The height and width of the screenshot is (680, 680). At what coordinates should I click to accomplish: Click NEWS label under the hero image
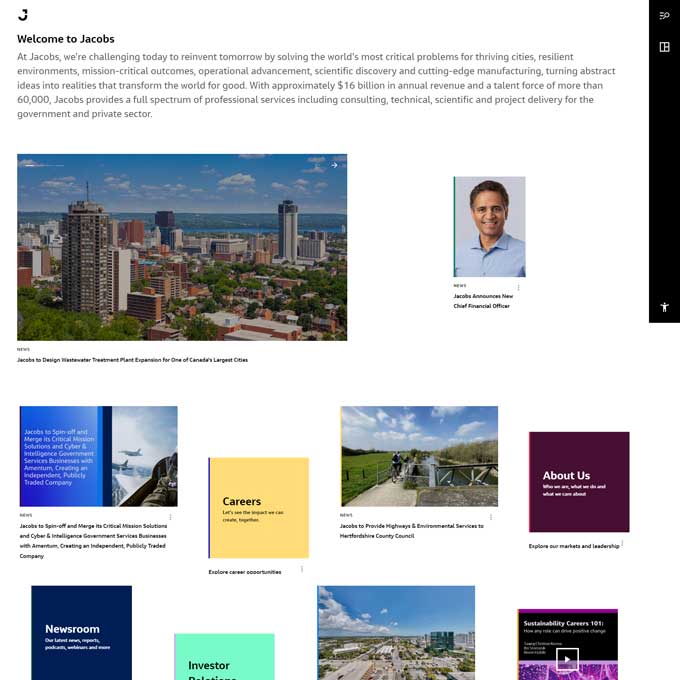pyautogui.click(x=23, y=349)
